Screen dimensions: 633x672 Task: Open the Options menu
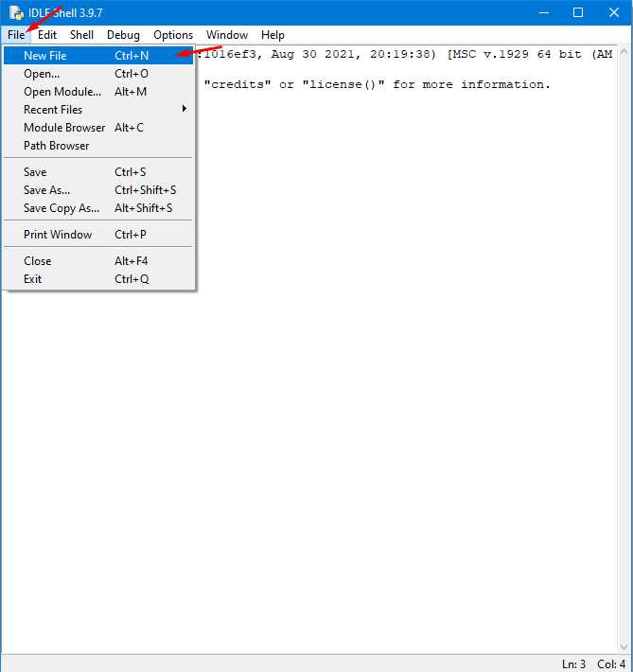point(173,35)
